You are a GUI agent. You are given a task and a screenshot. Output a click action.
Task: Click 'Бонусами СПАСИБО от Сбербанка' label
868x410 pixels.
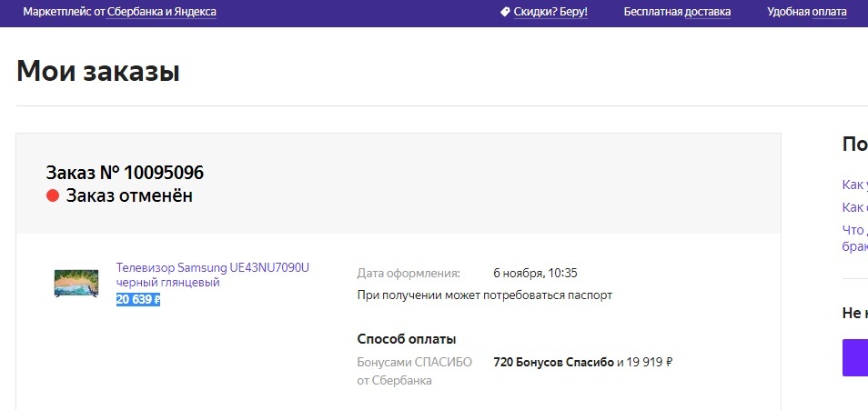coord(415,371)
